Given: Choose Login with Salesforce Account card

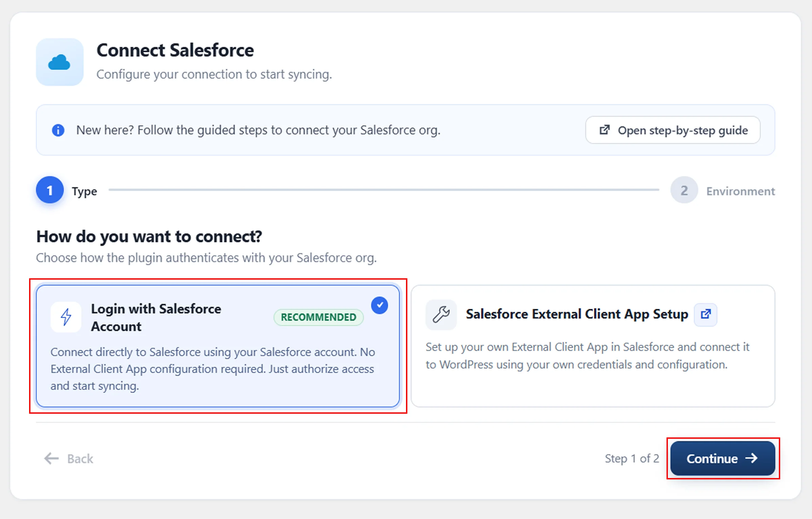Looking at the screenshot, I should click(218, 346).
